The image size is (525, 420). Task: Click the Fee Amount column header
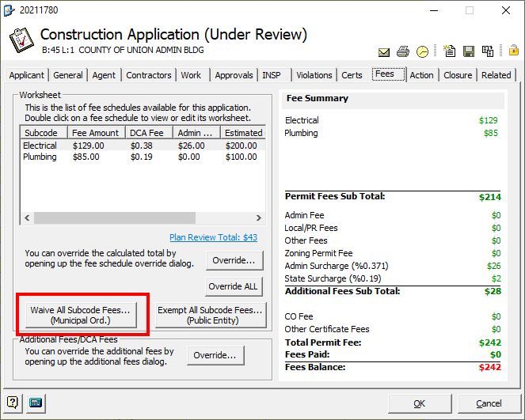[x=97, y=133]
